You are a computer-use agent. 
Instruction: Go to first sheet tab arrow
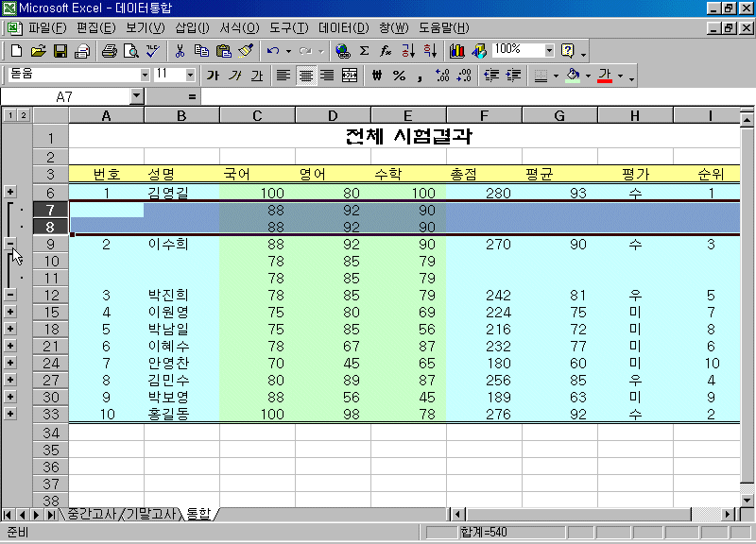tap(8, 515)
